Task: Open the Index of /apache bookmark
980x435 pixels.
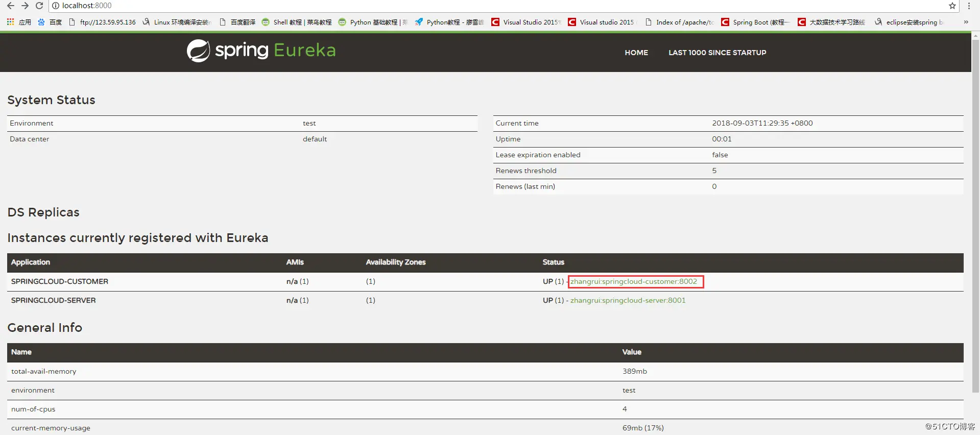Action: 680,22
